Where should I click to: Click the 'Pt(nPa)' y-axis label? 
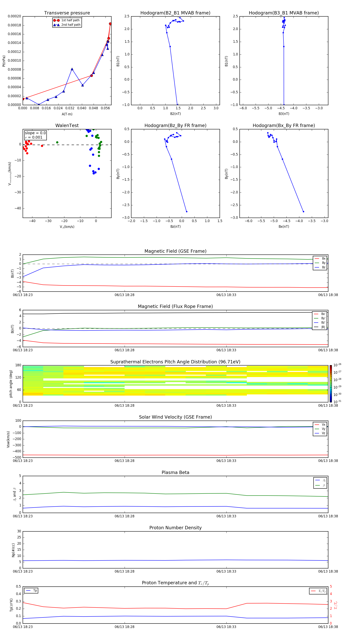(4, 61)
